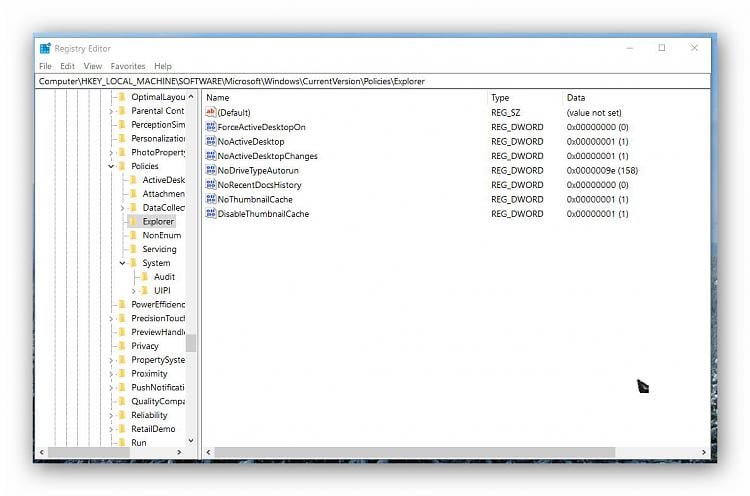The image size is (750, 496).
Task: Expand the UIPI tree node
Action: coord(134,291)
